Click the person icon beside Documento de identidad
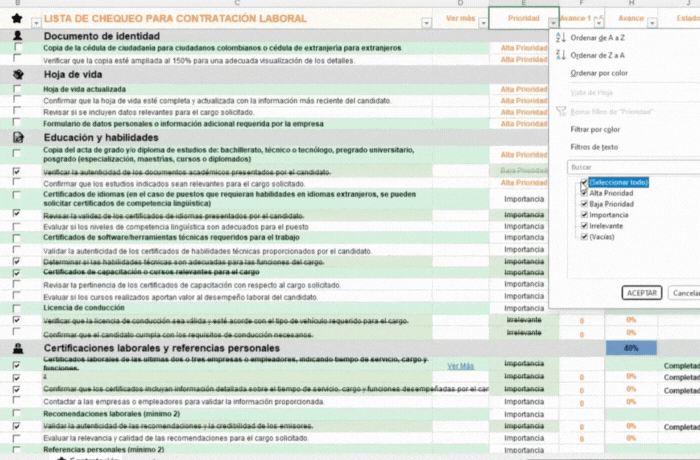 click(18, 36)
